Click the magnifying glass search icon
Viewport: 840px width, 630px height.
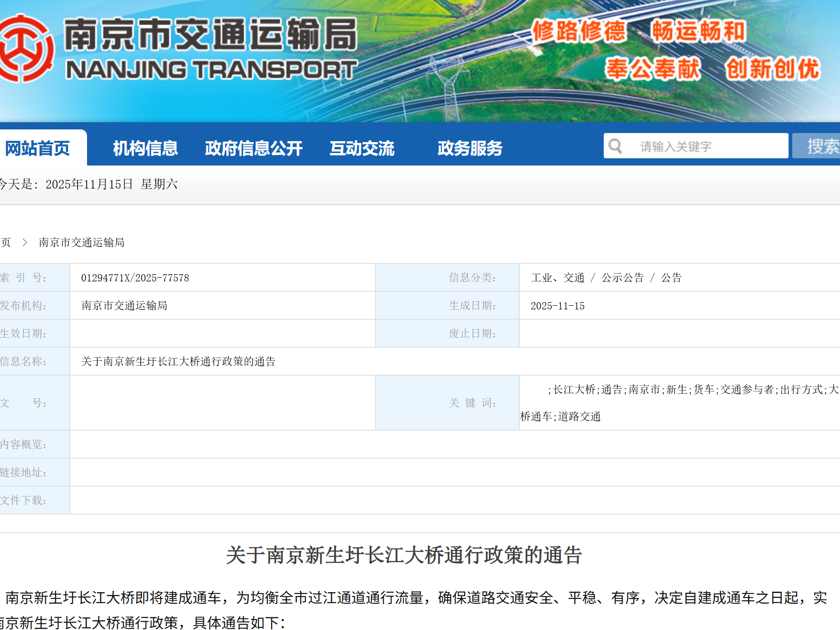click(x=615, y=146)
